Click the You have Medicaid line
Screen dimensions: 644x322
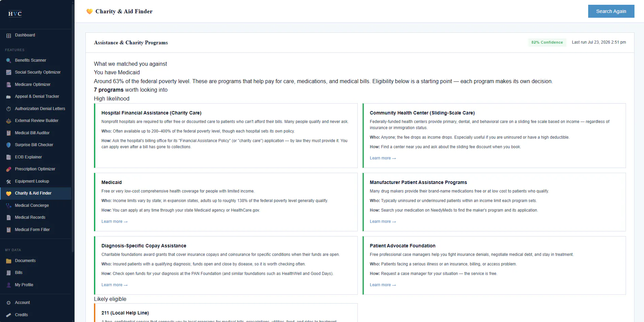tap(117, 72)
